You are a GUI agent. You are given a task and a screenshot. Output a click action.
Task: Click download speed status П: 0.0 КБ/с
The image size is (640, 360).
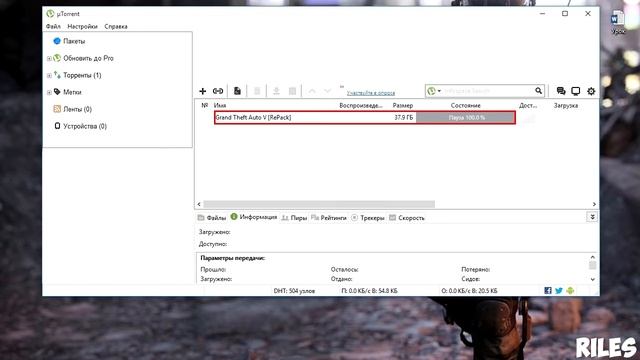coord(369,291)
